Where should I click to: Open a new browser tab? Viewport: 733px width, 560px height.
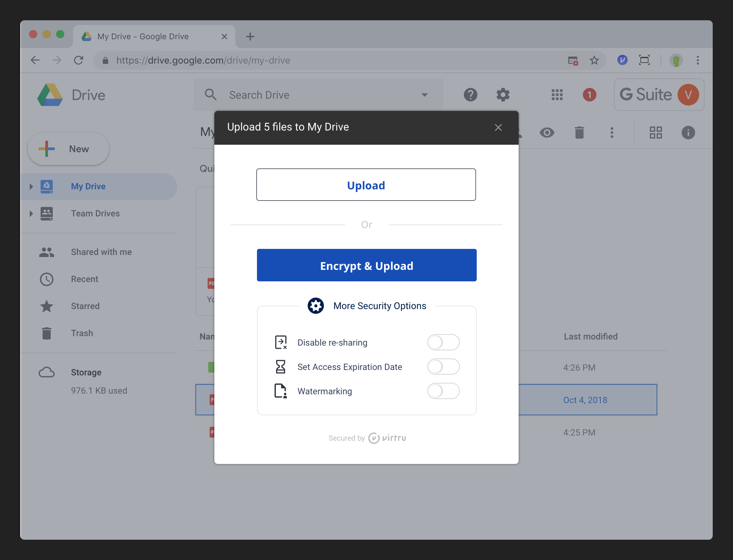tap(250, 37)
